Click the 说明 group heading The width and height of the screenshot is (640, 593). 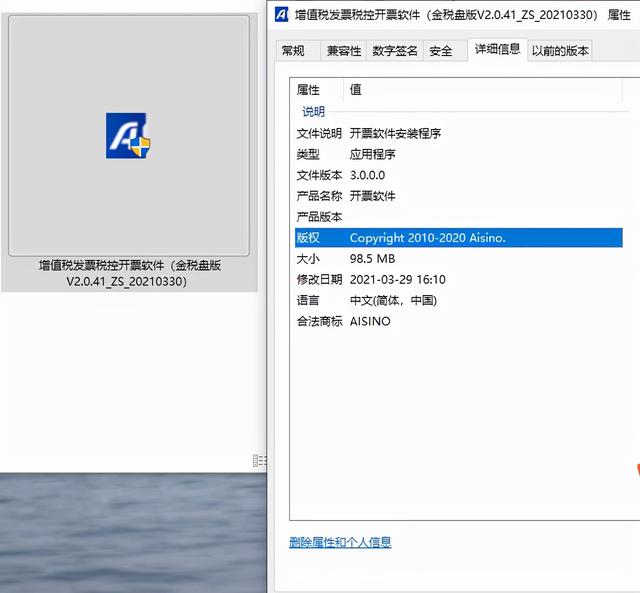[x=313, y=111]
